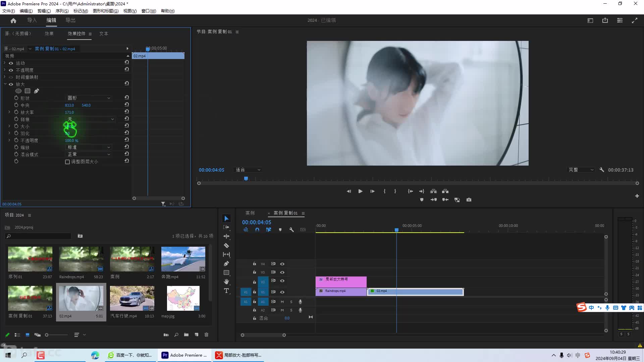Switch project panel to icon view
This screenshot has height=362, width=644.
[x=28, y=335]
